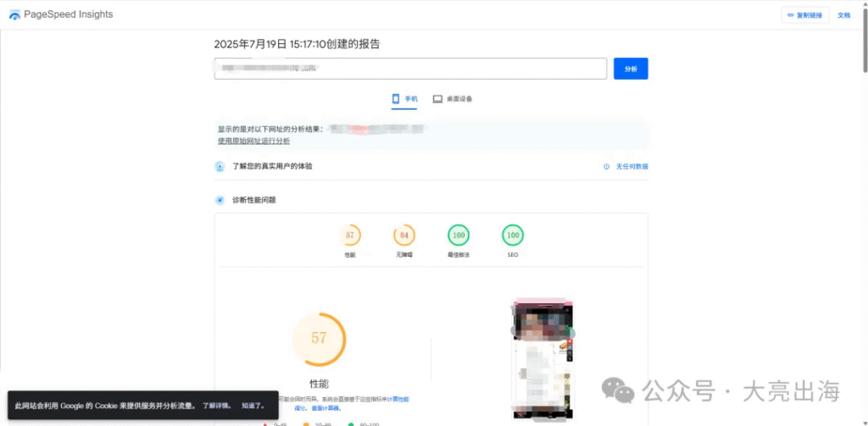
Task: Click the info icon beside 无任何数据
Action: (606, 167)
